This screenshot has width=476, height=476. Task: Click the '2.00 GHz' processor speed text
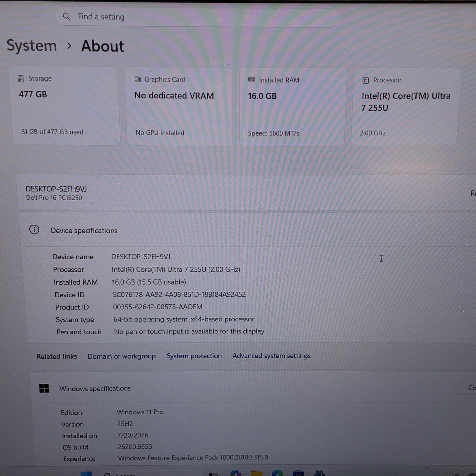[373, 133]
